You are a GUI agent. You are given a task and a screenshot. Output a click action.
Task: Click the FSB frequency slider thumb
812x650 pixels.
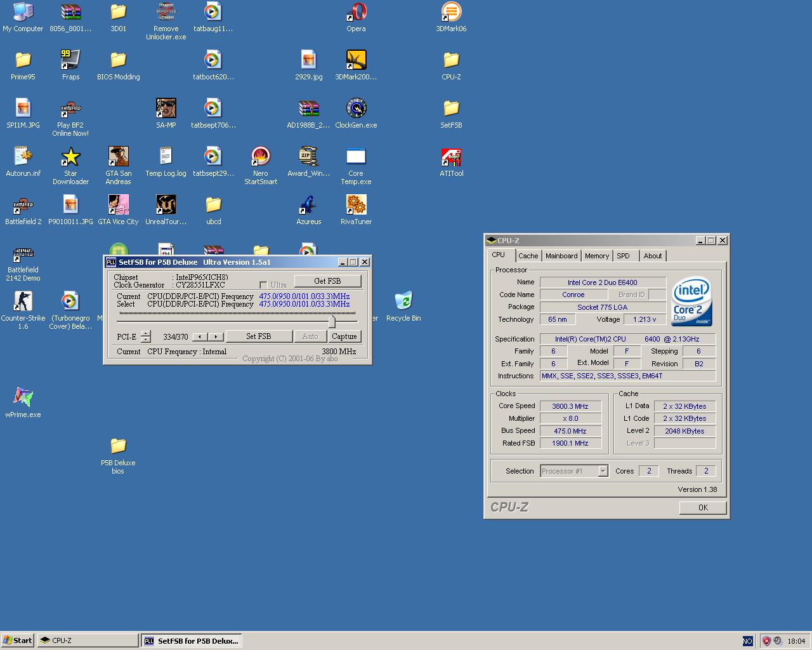pyautogui.click(x=332, y=321)
